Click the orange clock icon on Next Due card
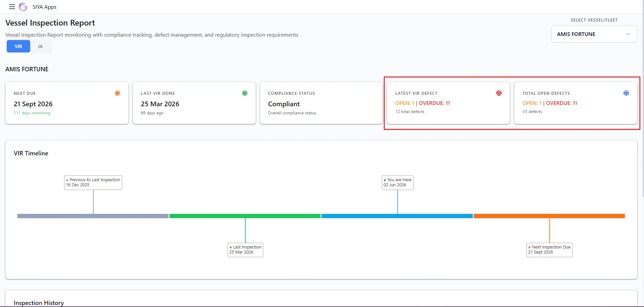The image size is (644, 307). [118, 93]
